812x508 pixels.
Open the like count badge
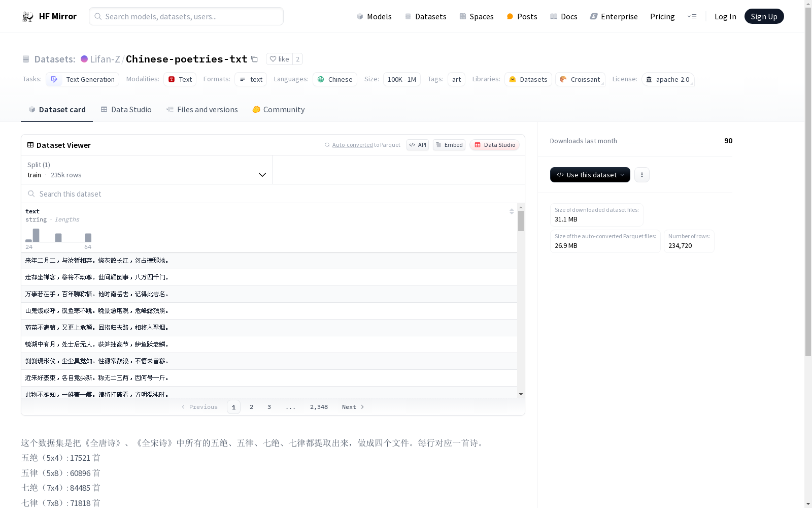click(x=298, y=59)
